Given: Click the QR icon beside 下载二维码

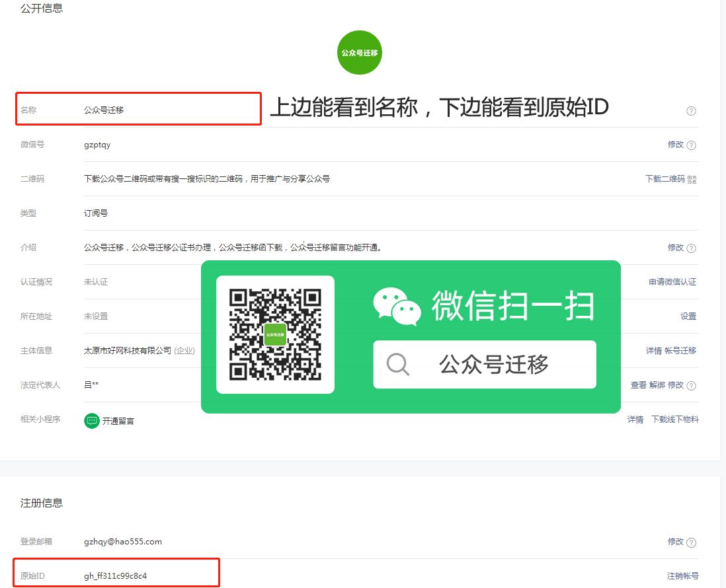Looking at the screenshot, I should pyautogui.click(x=692, y=180).
